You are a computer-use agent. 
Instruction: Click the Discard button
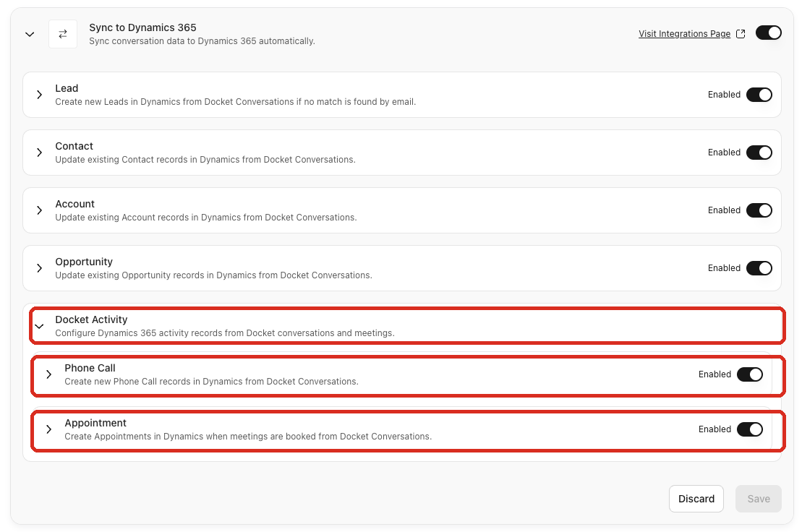696,499
